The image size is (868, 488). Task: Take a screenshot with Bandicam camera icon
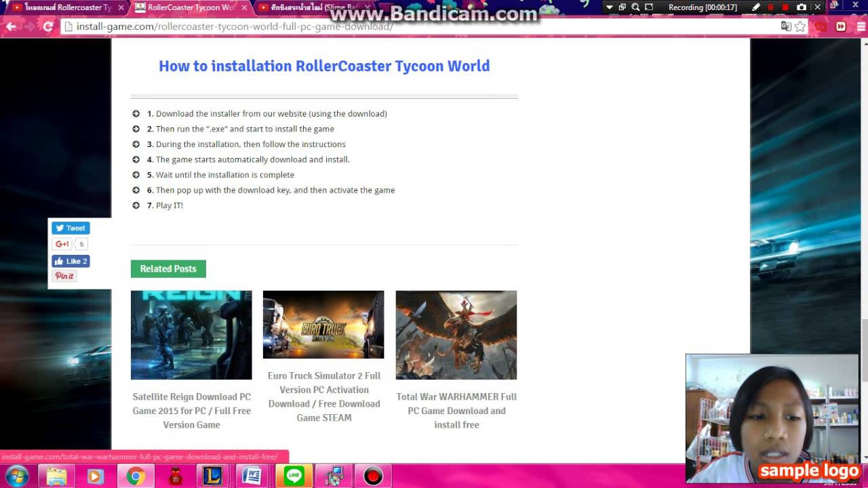[802, 7]
